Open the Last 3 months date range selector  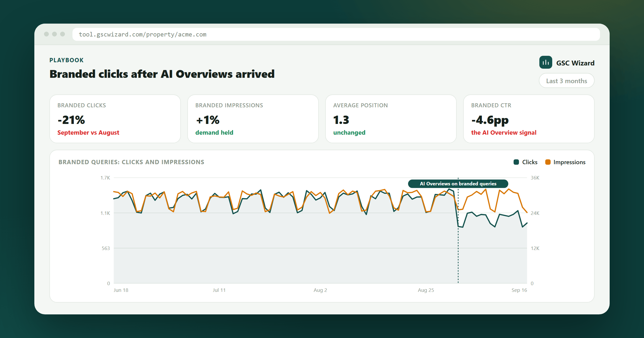click(x=567, y=81)
